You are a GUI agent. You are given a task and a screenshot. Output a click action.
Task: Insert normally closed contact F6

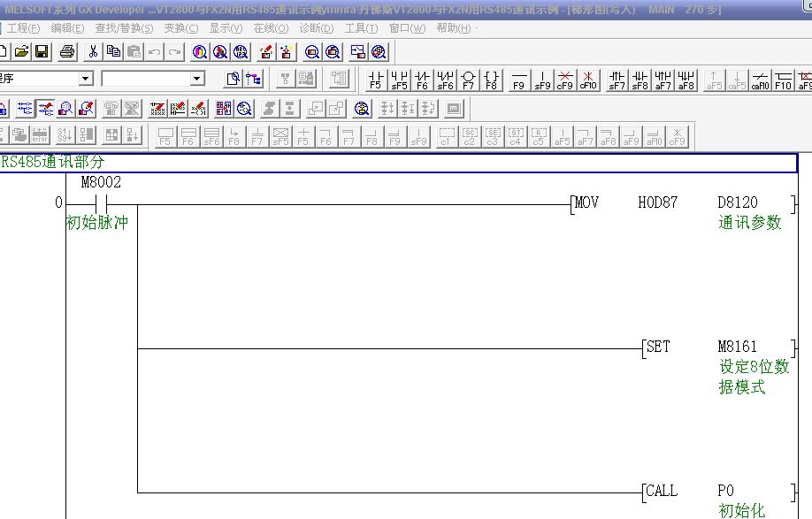(422, 80)
